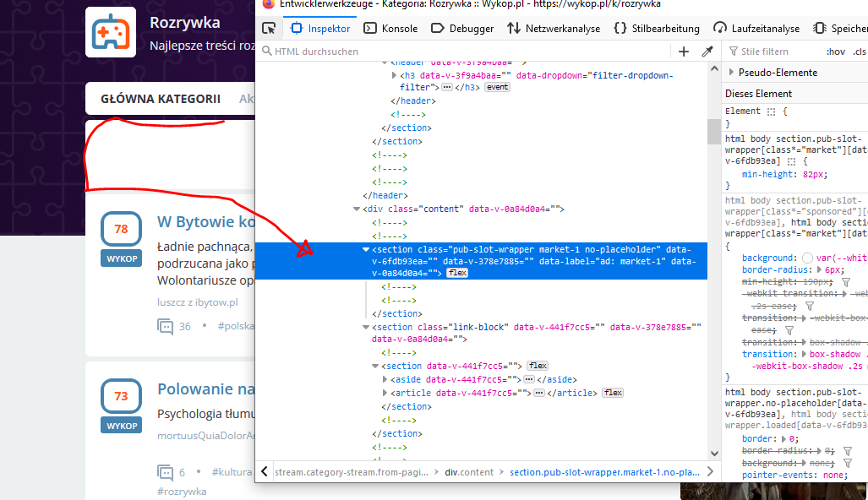The width and height of the screenshot is (868, 500).
Task: Expand the Pseudo-Elemente section
Action: pos(731,73)
